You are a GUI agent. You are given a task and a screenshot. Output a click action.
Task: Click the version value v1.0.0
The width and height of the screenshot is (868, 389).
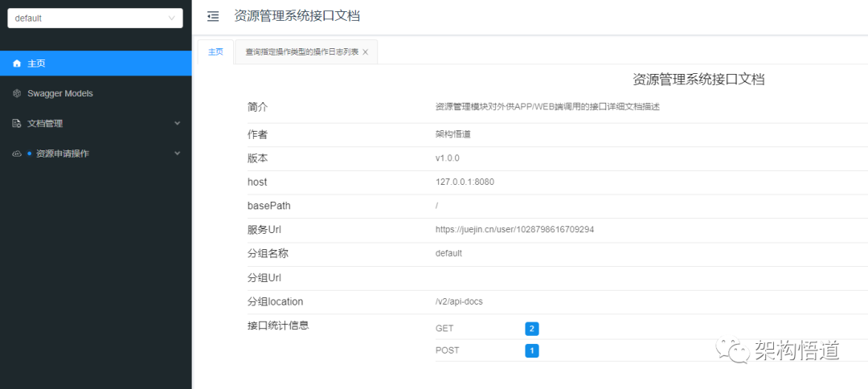(448, 158)
